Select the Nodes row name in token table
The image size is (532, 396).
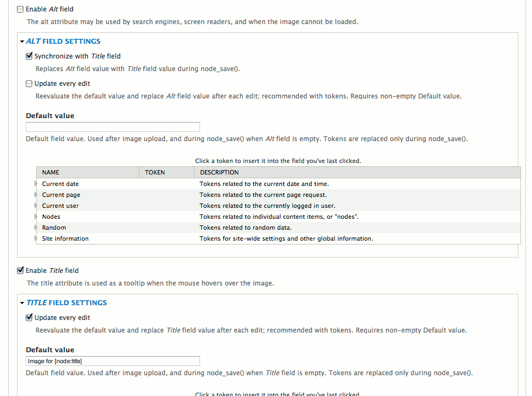coord(51,217)
